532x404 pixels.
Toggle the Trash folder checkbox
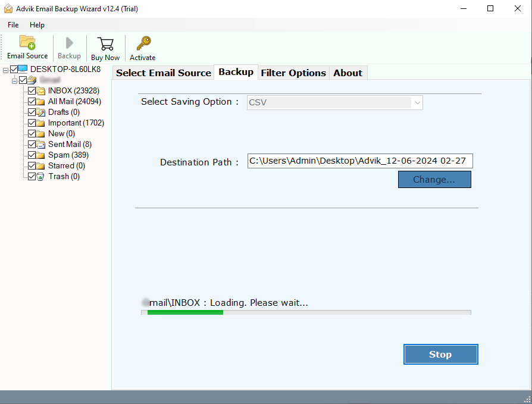click(x=32, y=176)
